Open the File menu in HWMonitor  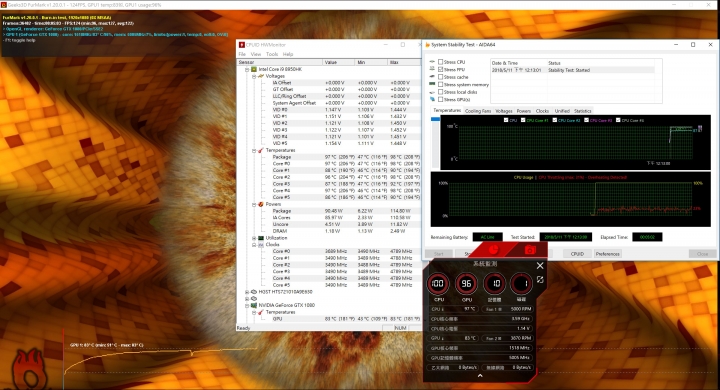pos(242,54)
